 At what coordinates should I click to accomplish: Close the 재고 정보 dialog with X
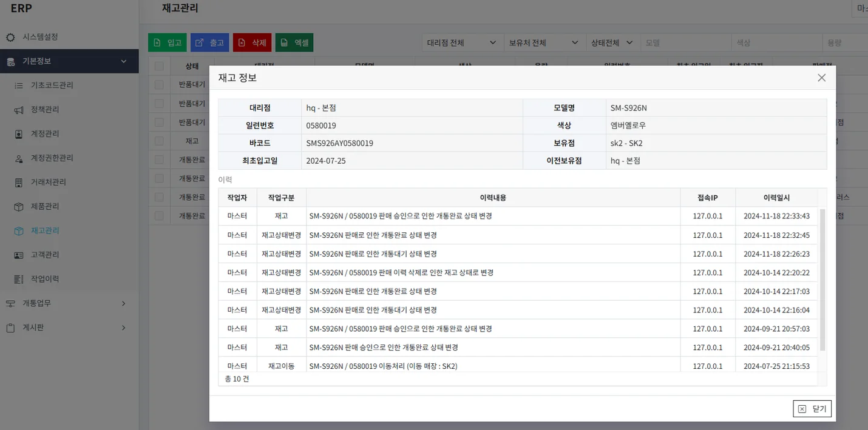[x=821, y=78]
